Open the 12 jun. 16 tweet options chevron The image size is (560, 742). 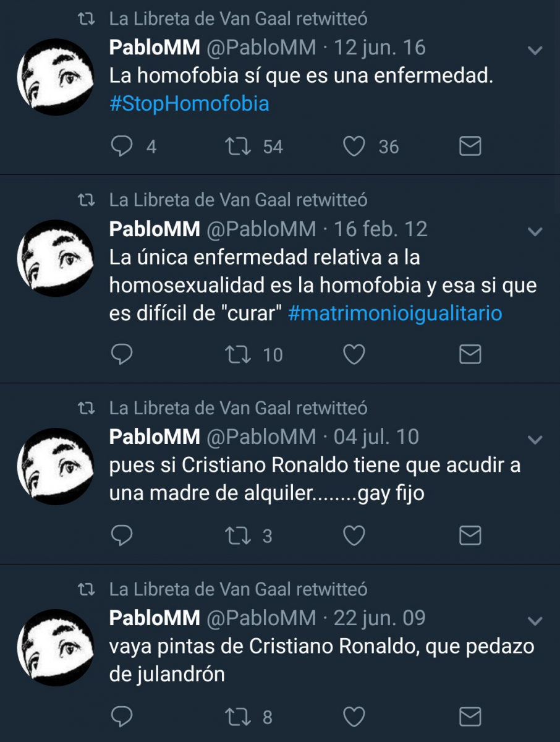535,50
